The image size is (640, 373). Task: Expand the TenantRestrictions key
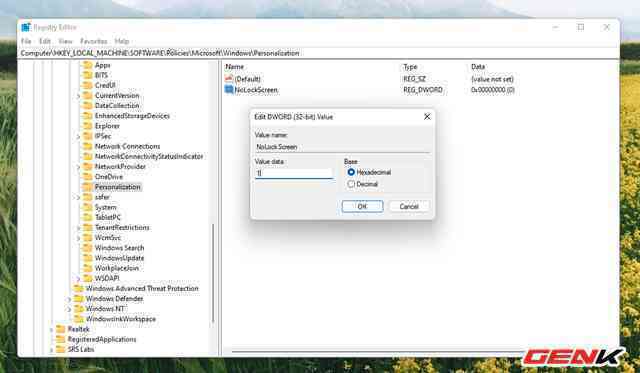point(78,228)
